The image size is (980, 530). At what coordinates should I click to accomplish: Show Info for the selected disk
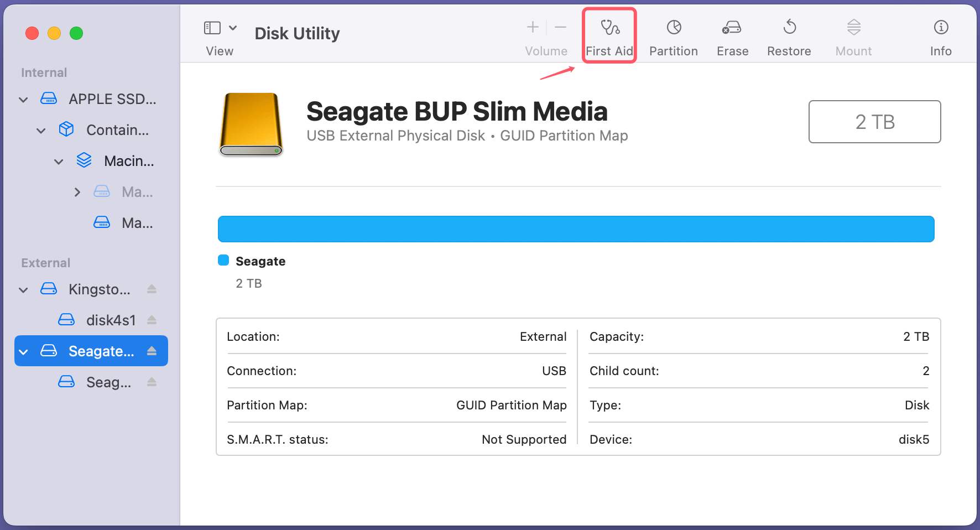[x=940, y=34]
